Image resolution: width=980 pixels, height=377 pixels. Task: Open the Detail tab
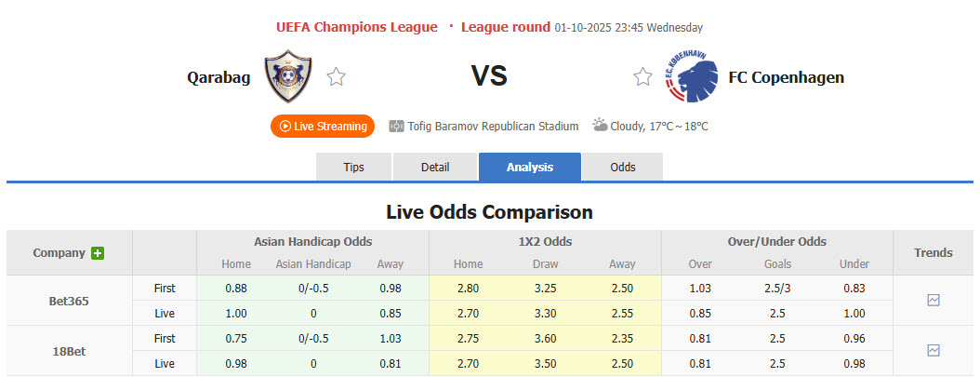435,168
